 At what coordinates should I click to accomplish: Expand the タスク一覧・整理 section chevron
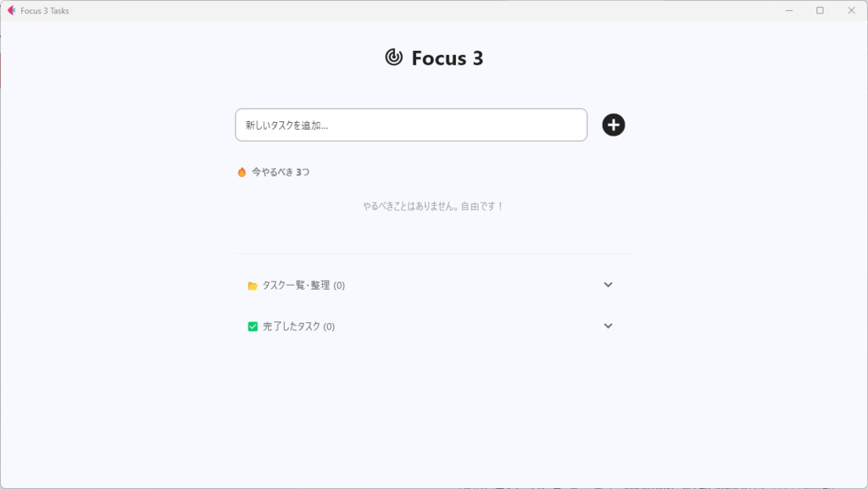(x=608, y=285)
